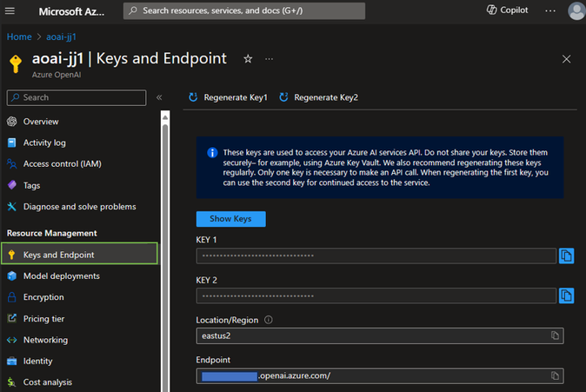586x392 pixels.
Task: Click the Regenerate Key2 refresh icon
Action: click(283, 97)
